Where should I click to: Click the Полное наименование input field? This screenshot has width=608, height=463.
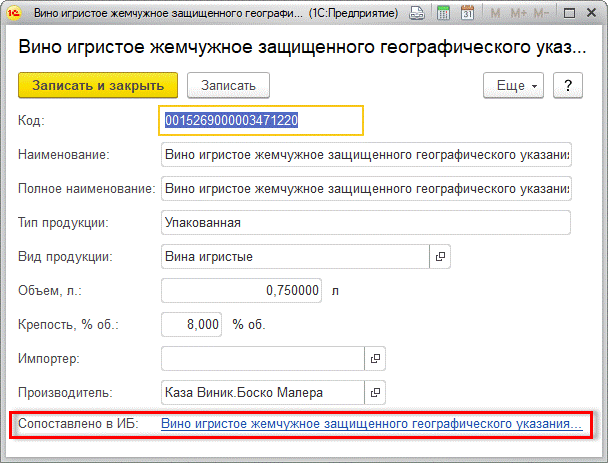tap(366, 188)
